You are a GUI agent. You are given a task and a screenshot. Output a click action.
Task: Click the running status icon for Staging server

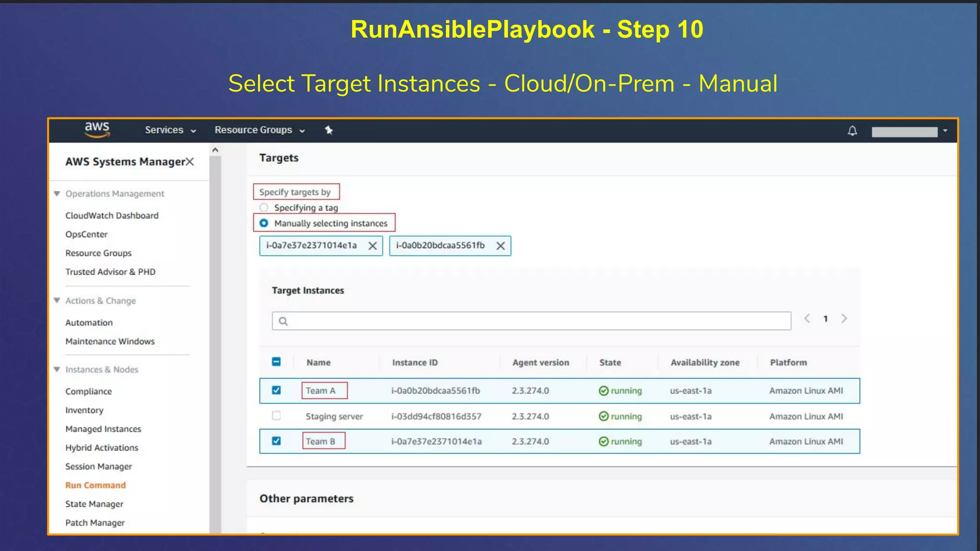pos(604,416)
